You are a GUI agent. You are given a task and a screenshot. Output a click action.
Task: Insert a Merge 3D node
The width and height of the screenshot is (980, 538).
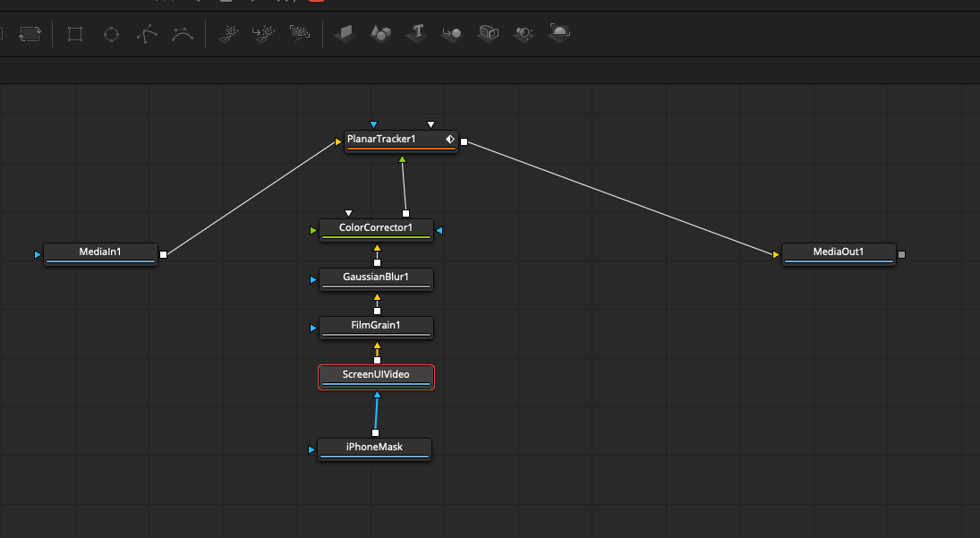coord(452,34)
